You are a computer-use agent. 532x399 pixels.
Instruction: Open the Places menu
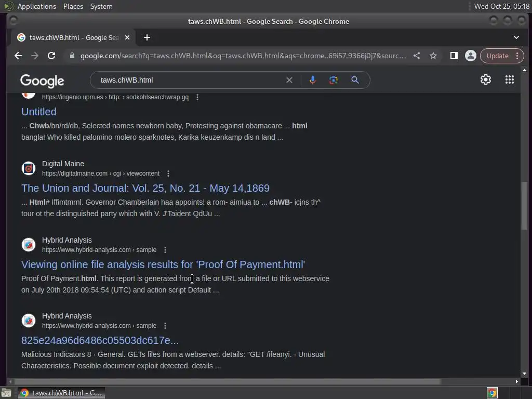(x=73, y=6)
